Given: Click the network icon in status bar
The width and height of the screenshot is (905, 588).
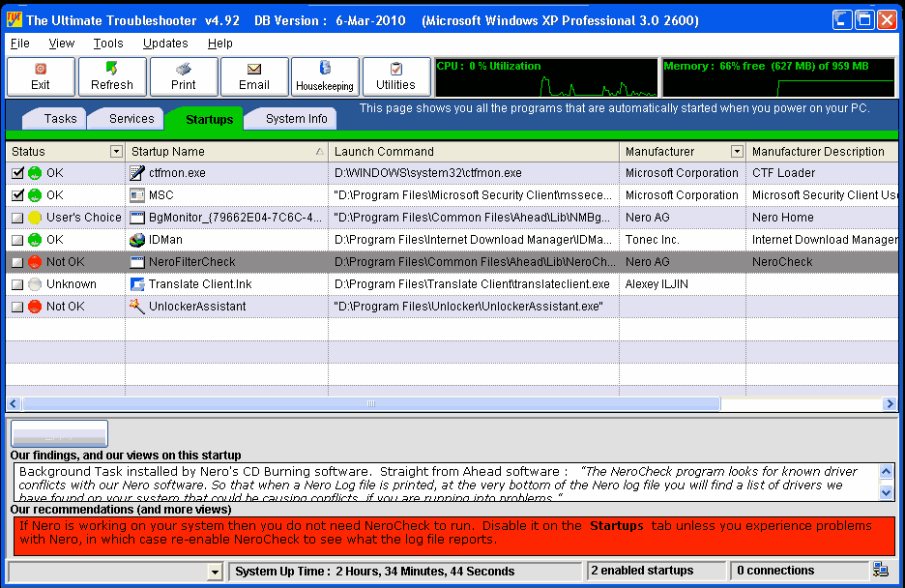Looking at the screenshot, I should tap(881, 571).
